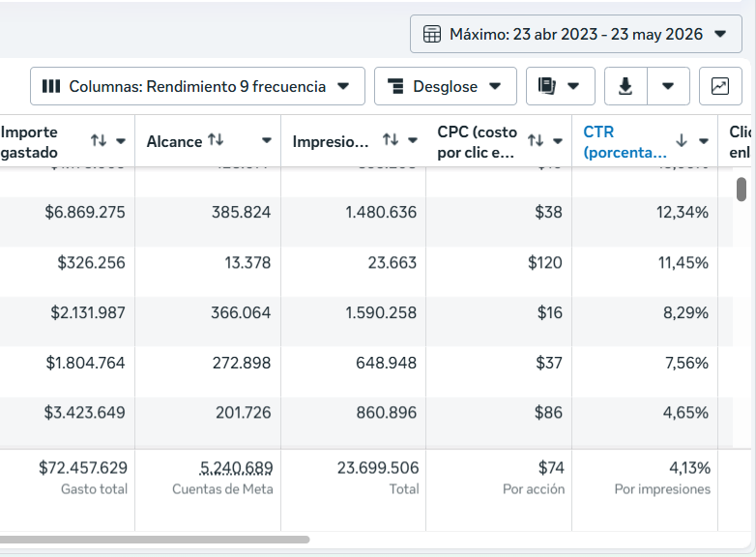Click the Desglose breakdown icon
The width and height of the screenshot is (756, 557).
(x=395, y=86)
